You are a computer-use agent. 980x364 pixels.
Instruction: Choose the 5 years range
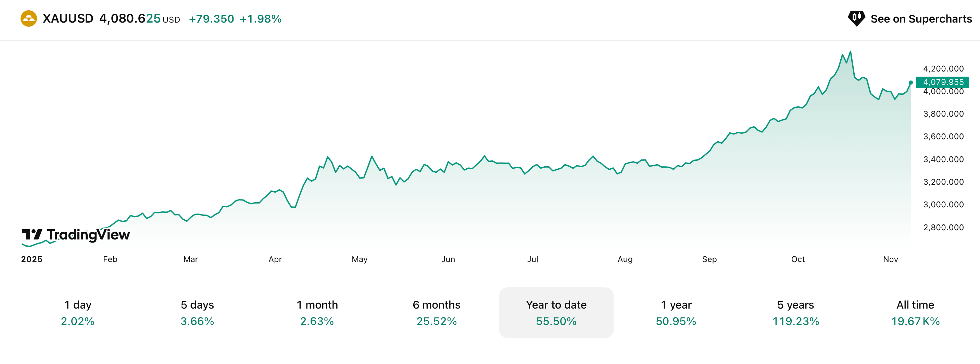click(795, 312)
